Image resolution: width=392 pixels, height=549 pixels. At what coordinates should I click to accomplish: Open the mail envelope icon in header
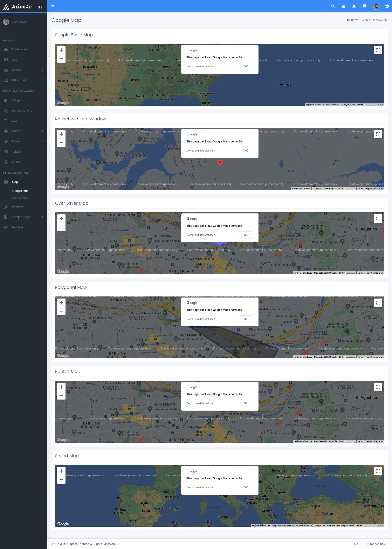343,6
